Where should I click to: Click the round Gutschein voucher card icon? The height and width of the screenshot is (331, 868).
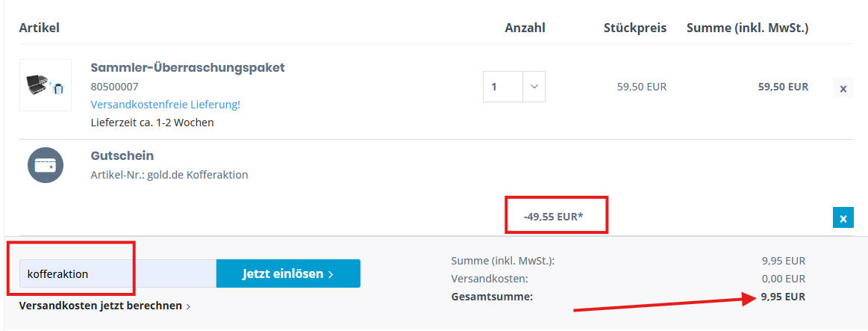pos(46,165)
